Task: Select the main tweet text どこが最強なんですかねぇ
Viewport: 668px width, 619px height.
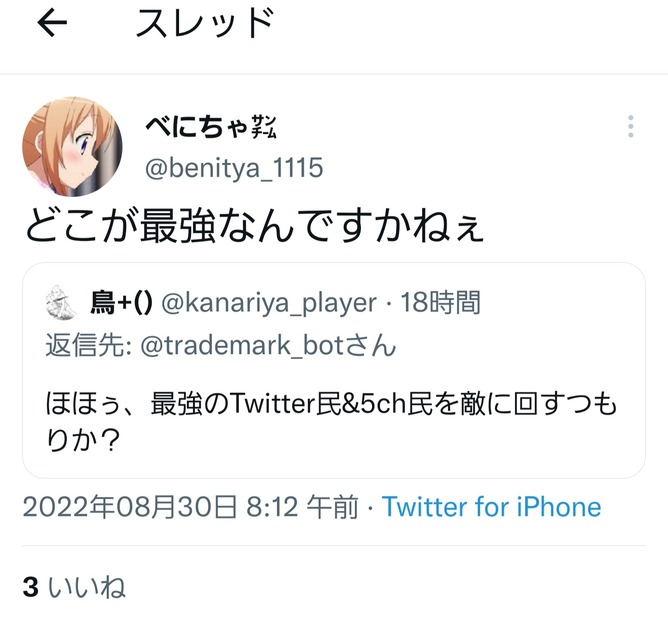Action: (x=255, y=225)
